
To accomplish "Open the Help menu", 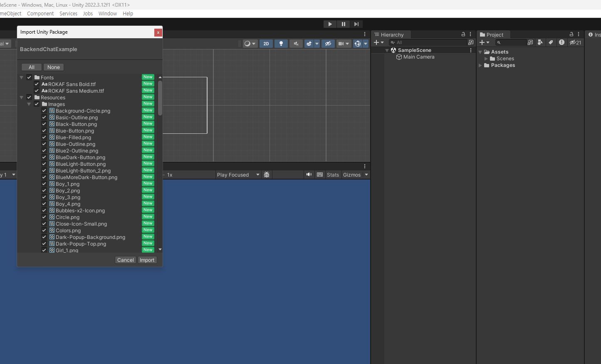I will tap(128, 14).
